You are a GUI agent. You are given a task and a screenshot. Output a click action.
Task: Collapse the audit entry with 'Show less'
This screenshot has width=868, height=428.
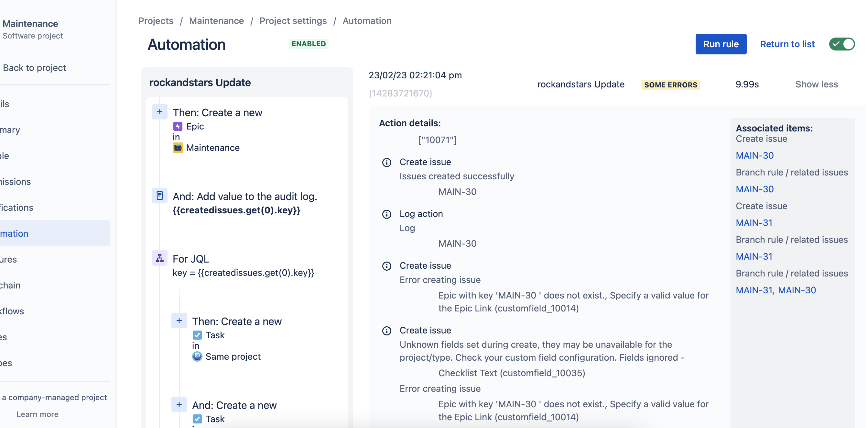pyautogui.click(x=817, y=84)
